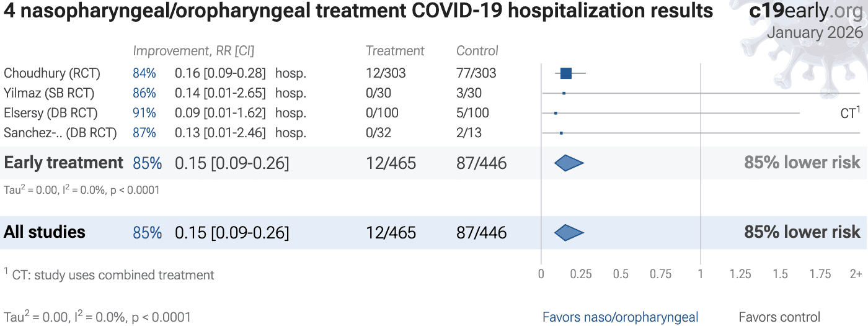Click the 91% improvement value for Elsersy
868x326 pixels.
(x=144, y=113)
